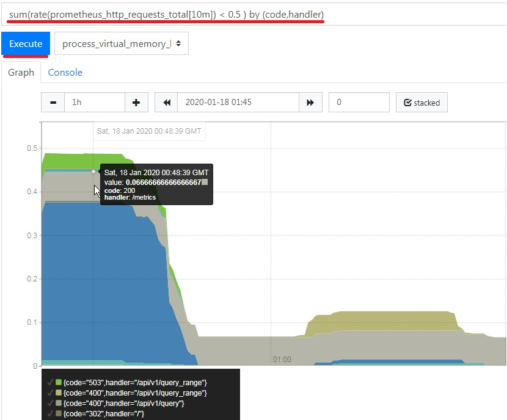Click the green 503 query_range color swatch
Image resolution: width=507 pixels, height=420 pixels.
click(x=59, y=383)
